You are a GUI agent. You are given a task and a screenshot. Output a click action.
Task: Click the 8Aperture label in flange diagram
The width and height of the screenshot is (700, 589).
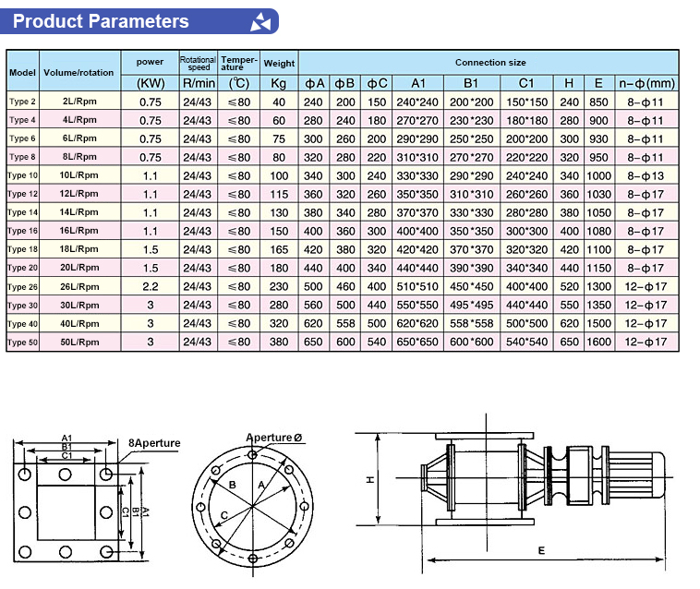pos(154,443)
